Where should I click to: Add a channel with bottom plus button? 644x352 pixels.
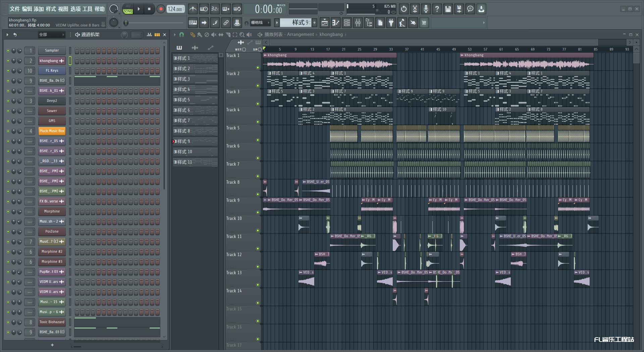pyautogui.click(x=52, y=345)
